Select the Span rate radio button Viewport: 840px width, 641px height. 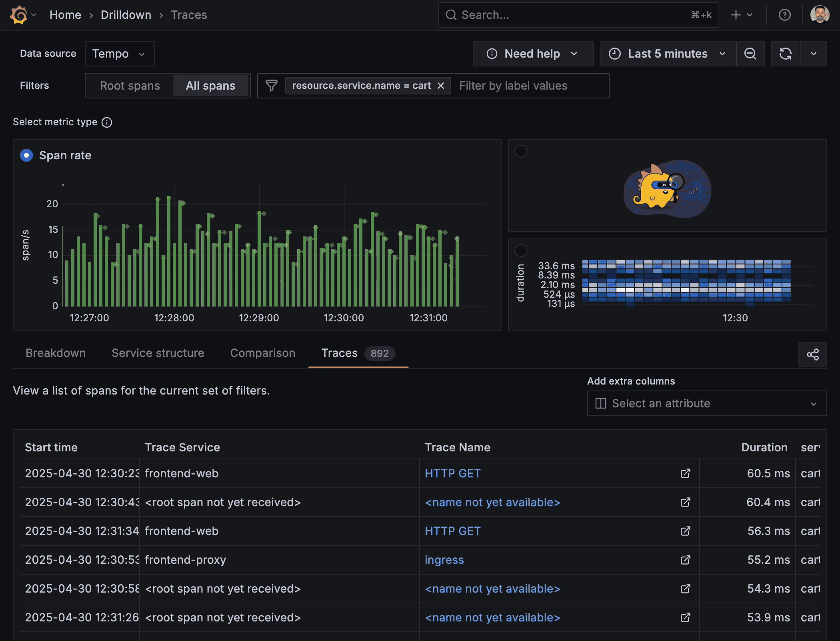pyautogui.click(x=26, y=155)
